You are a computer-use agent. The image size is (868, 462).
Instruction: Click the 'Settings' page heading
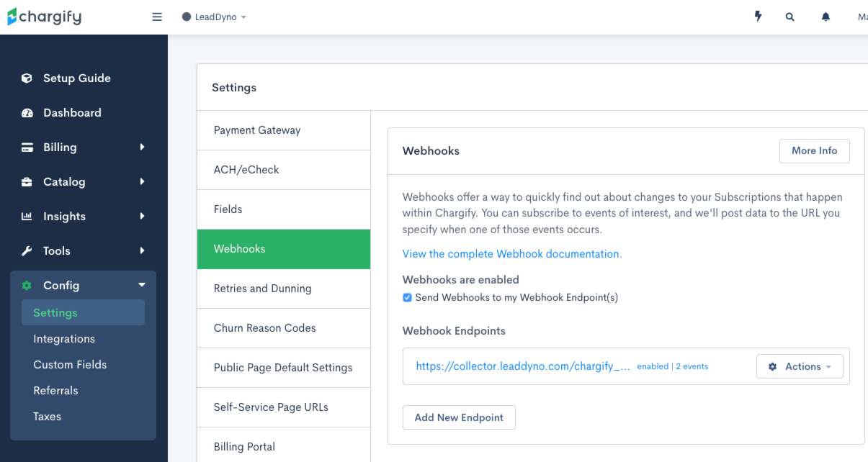234,88
